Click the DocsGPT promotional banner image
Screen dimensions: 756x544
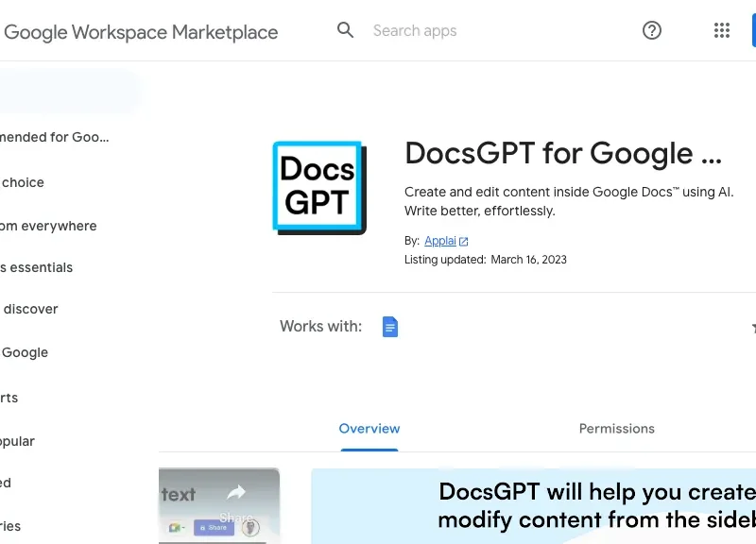[533, 506]
